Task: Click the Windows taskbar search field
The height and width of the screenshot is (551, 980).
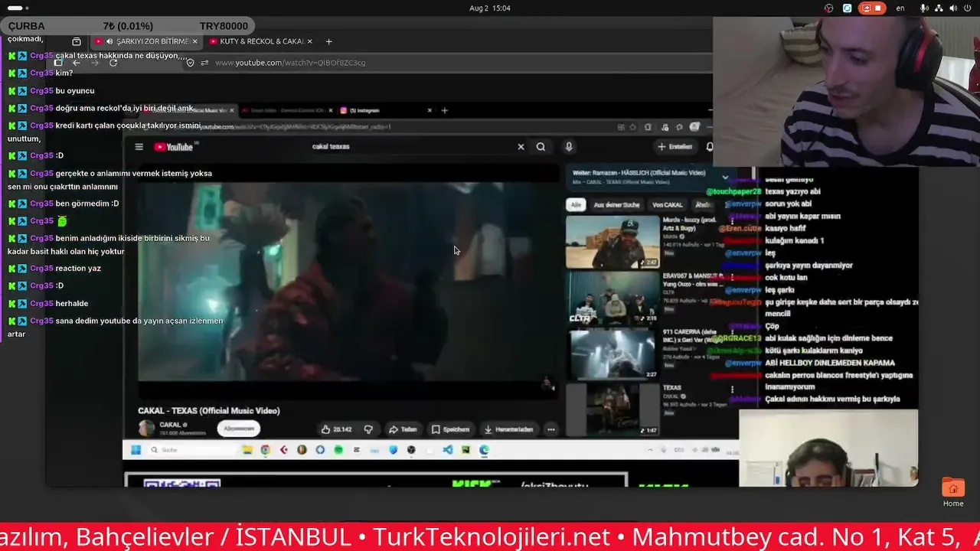Action: [x=191, y=450]
